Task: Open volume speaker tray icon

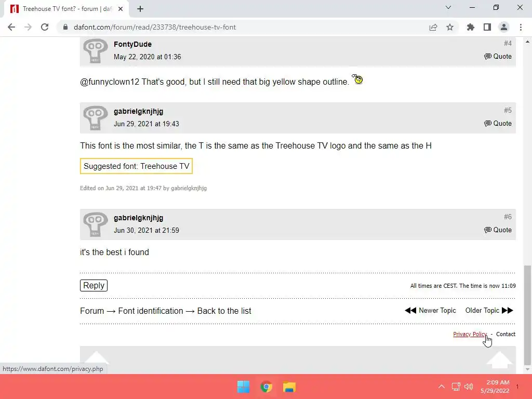Action: pos(469,387)
